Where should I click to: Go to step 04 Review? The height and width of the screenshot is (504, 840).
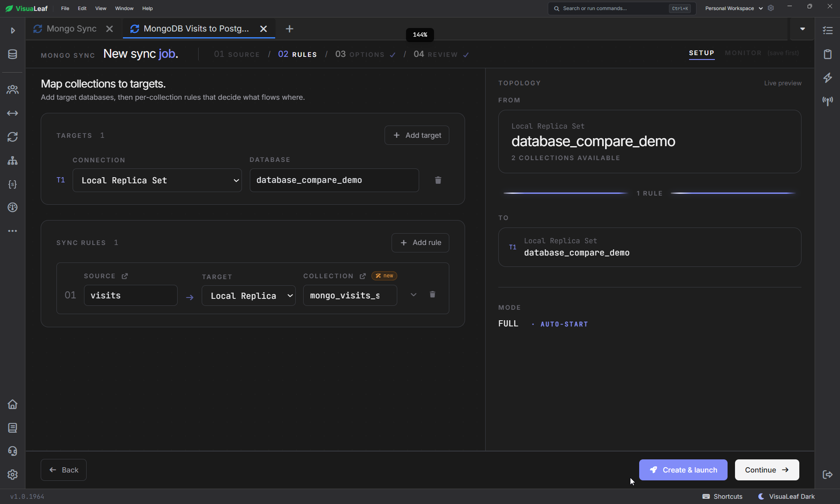tap(441, 54)
